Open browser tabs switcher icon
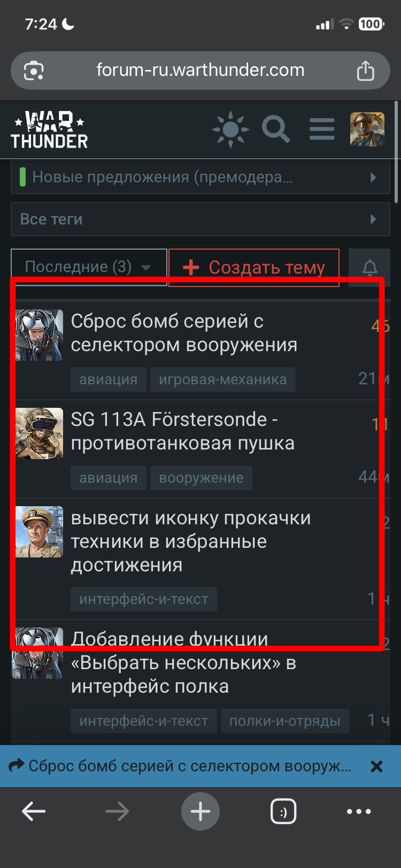The image size is (401, 868). [283, 812]
